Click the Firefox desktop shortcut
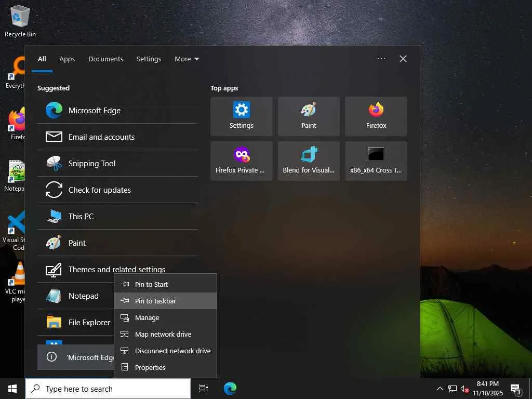532x399 pixels. pyautogui.click(x=17, y=124)
